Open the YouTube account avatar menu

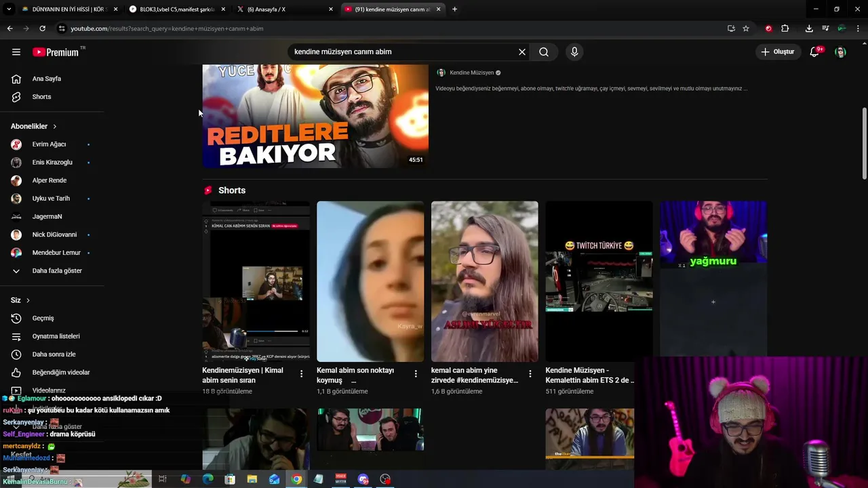(x=840, y=52)
